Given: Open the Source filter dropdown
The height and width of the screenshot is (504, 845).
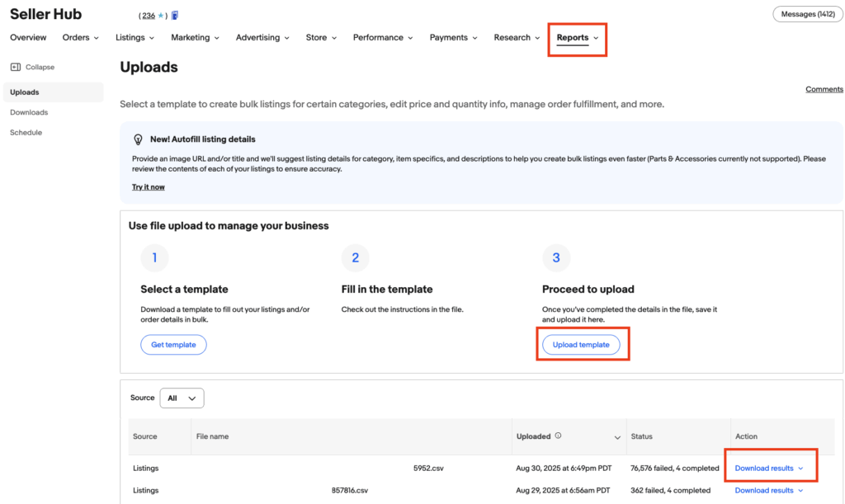Looking at the screenshot, I should coord(182,398).
